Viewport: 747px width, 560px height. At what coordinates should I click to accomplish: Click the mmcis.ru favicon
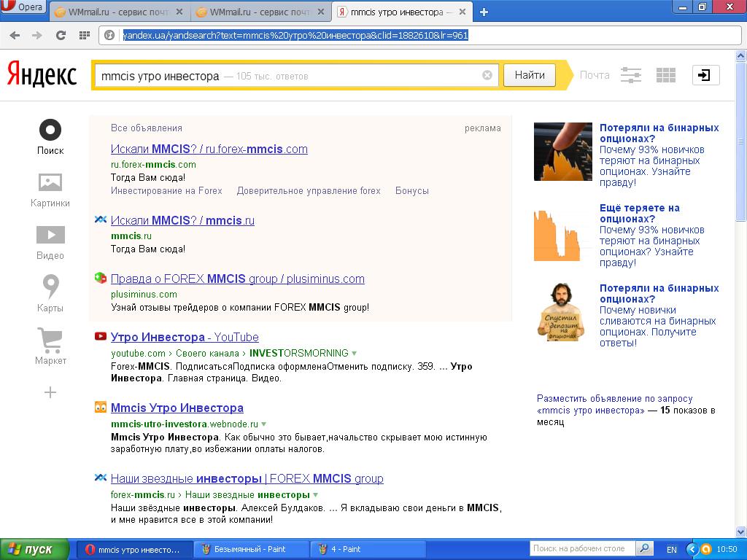[x=101, y=219]
